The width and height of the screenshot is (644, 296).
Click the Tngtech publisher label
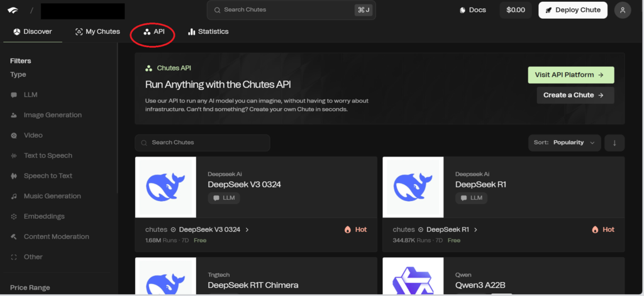[219, 275]
